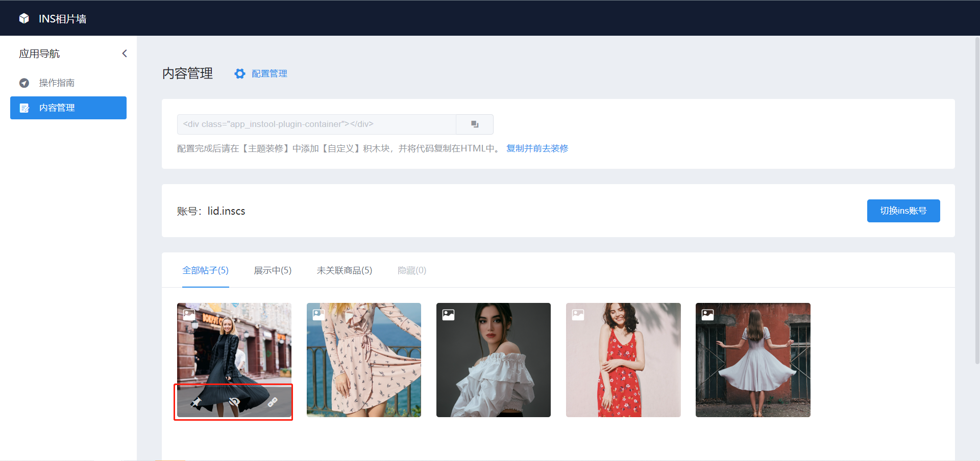This screenshot has width=980, height=461.
Task: Click the page vertical scrollbar
Action: [977, 200]
